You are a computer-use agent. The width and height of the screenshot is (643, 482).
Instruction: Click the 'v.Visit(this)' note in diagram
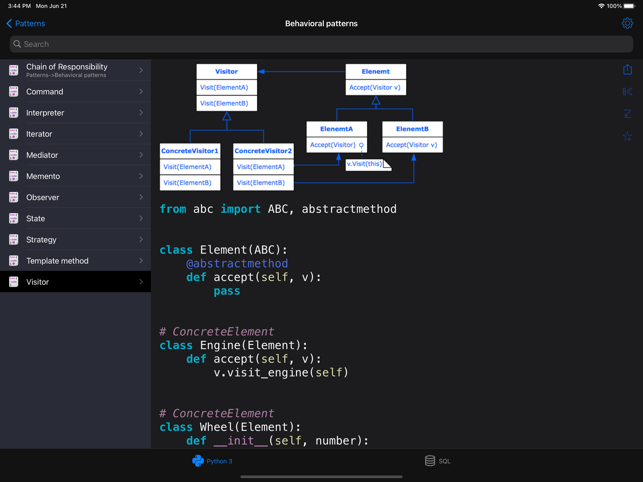368,164
